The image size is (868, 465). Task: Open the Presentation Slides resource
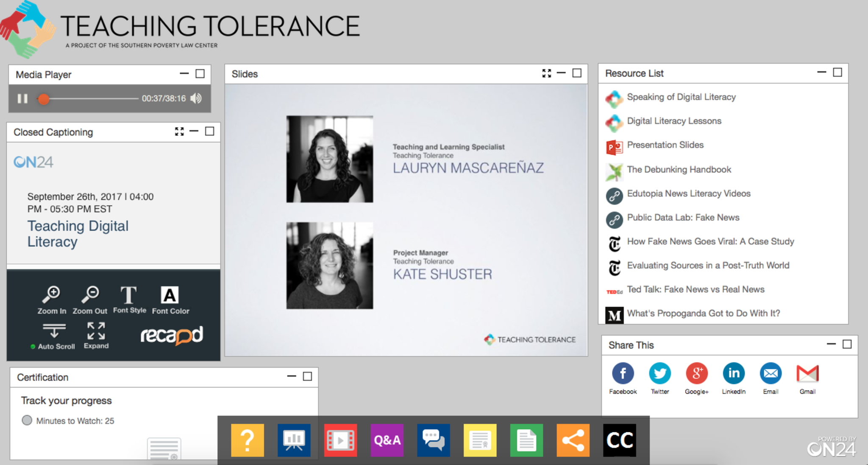(665, 145)
